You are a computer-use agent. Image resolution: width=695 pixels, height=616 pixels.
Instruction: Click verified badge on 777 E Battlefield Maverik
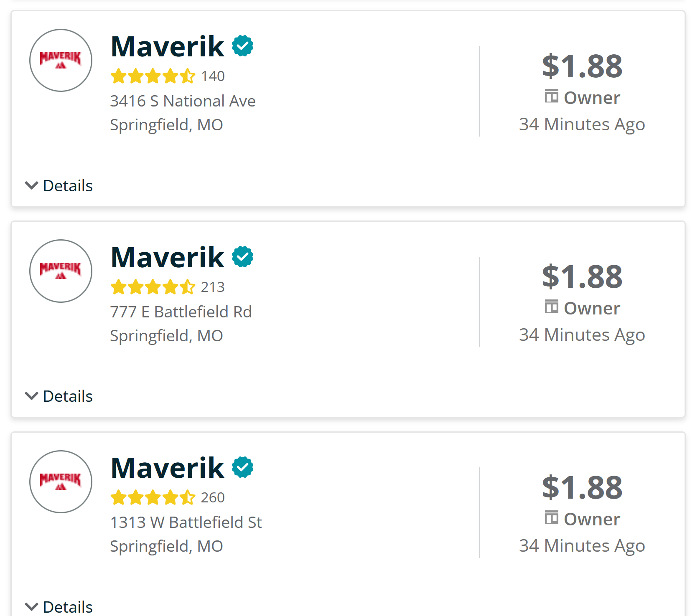242,256
